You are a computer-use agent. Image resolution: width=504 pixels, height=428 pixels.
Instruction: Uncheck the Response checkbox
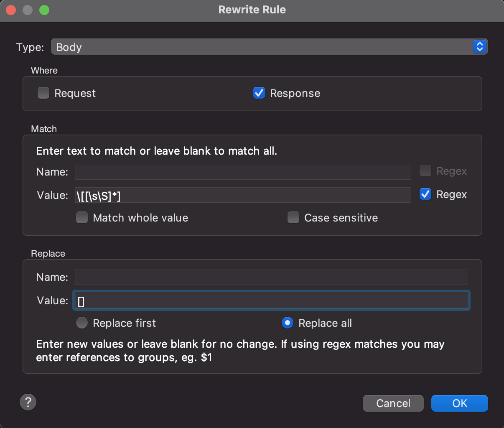click(259, 93)
